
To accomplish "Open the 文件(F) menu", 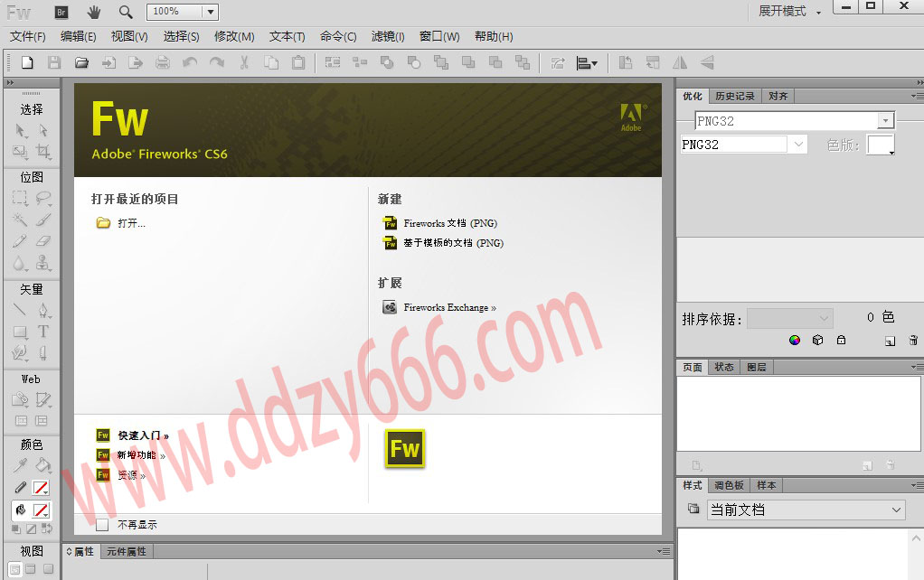I will [x=28, y=36].
